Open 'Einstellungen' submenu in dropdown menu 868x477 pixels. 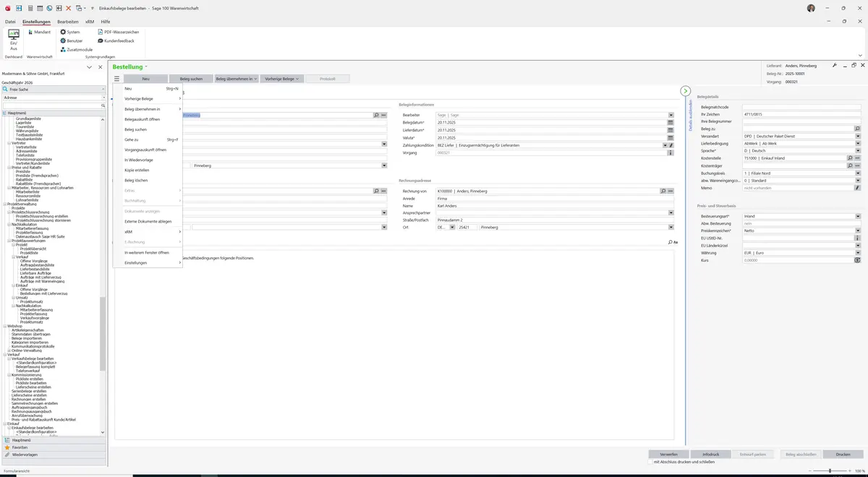pos(148,263)
